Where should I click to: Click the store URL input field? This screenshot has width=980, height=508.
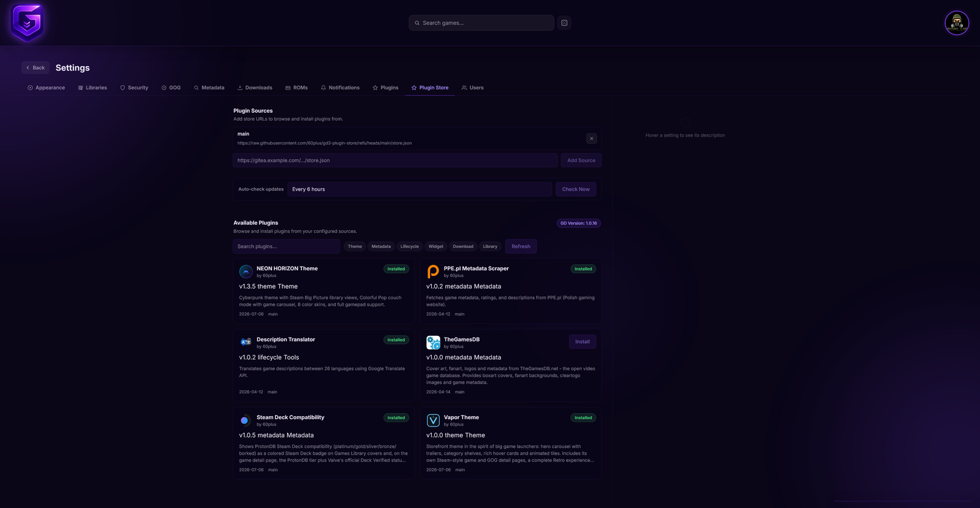(x=395, y=161)
